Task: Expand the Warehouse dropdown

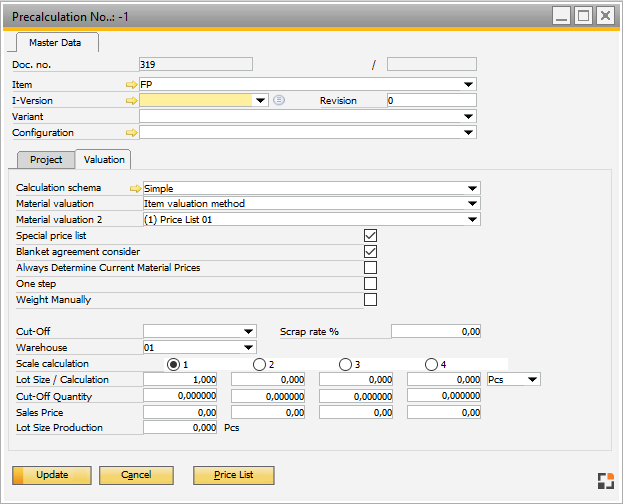Action: 249,348
